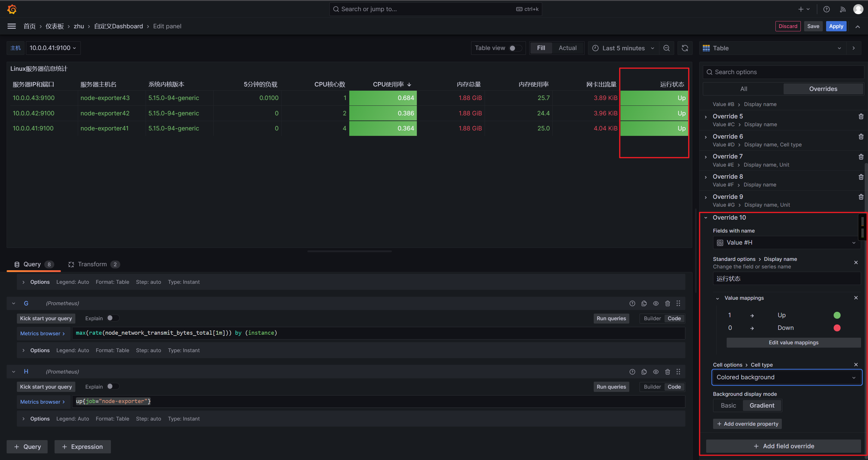
Task: Select the All options tab
Action: [744, 89]
